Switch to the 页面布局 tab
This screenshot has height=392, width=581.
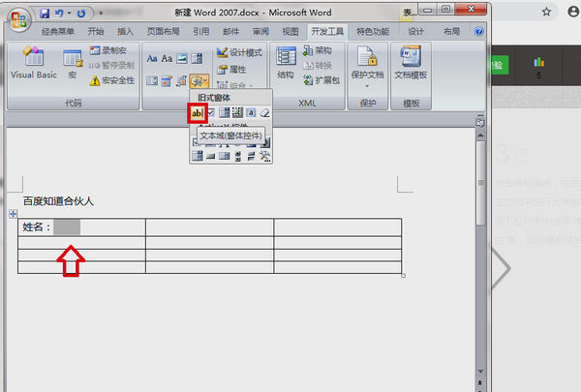(162, 31)
